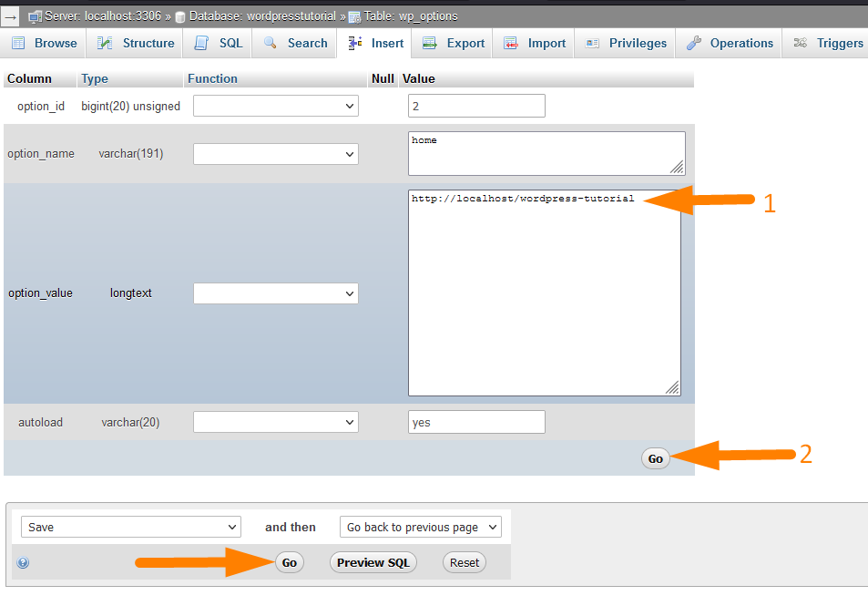Click the table icon in breadcrumb
Image resolution: width=868 pixels, height=606 pixels.
tap(354, 17)
